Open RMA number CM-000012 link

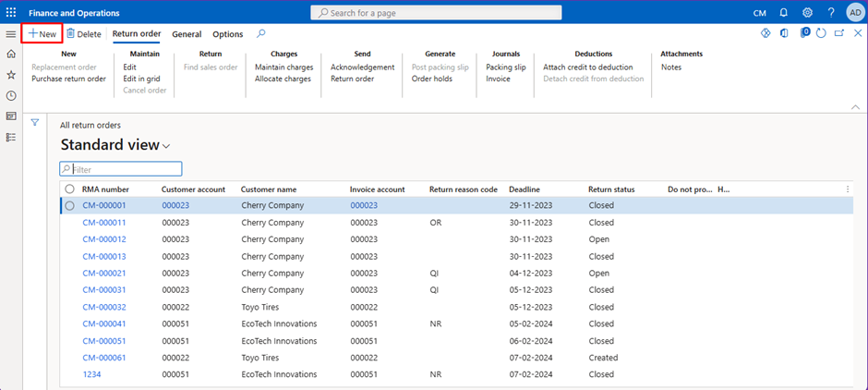104,239
